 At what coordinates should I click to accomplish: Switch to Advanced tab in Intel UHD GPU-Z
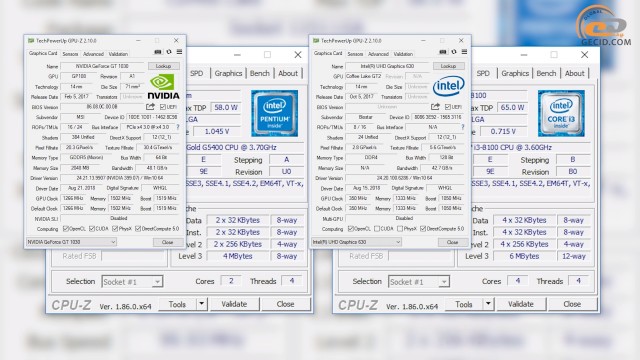[378, 54]
